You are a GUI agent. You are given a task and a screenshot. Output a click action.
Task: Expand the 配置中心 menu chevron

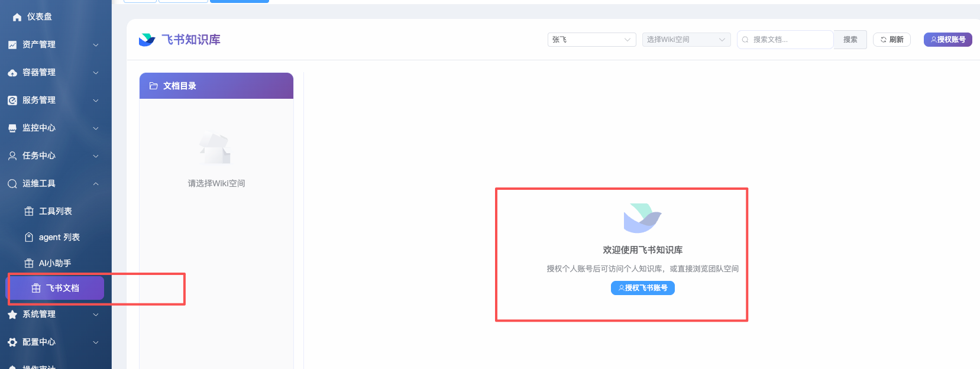tap(96, 342)
